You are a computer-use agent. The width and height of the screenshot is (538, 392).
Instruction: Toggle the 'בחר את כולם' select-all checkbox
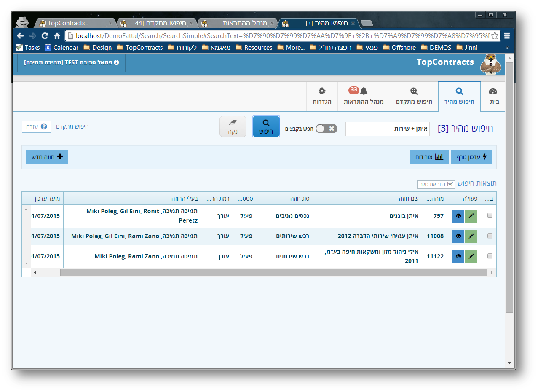[436, 184]
